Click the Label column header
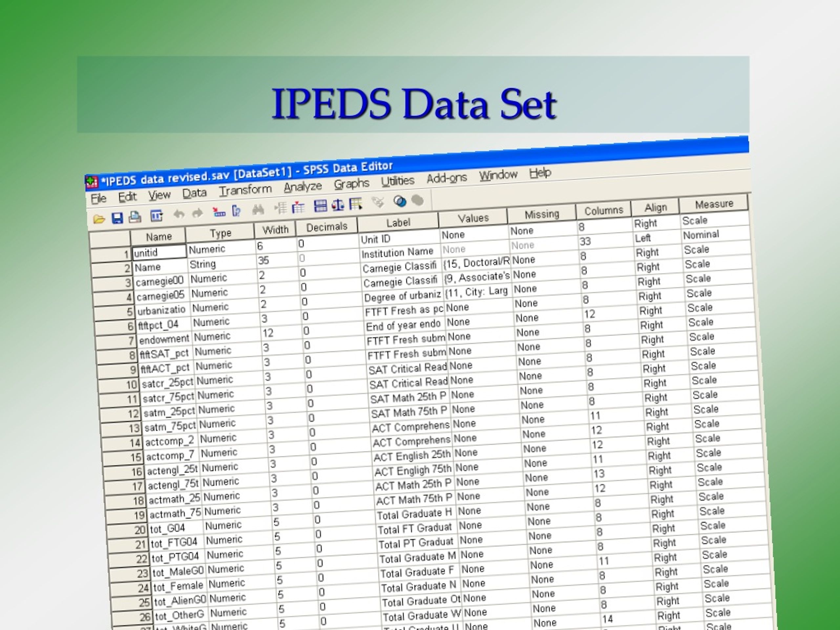840x630 pixels. 398,223
